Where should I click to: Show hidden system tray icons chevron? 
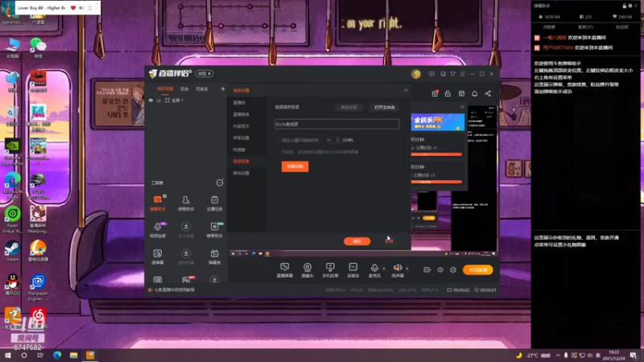pyautogui.click(x=558, y=356)
